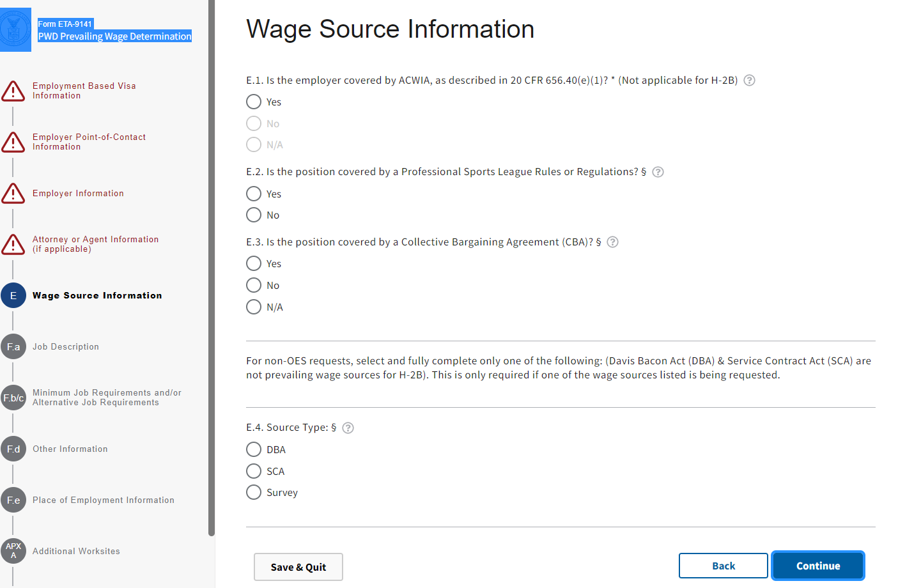Screen dimensions: 898x588
Task: Click the APX A Additional Worksites circle
Action: [13, 551]
